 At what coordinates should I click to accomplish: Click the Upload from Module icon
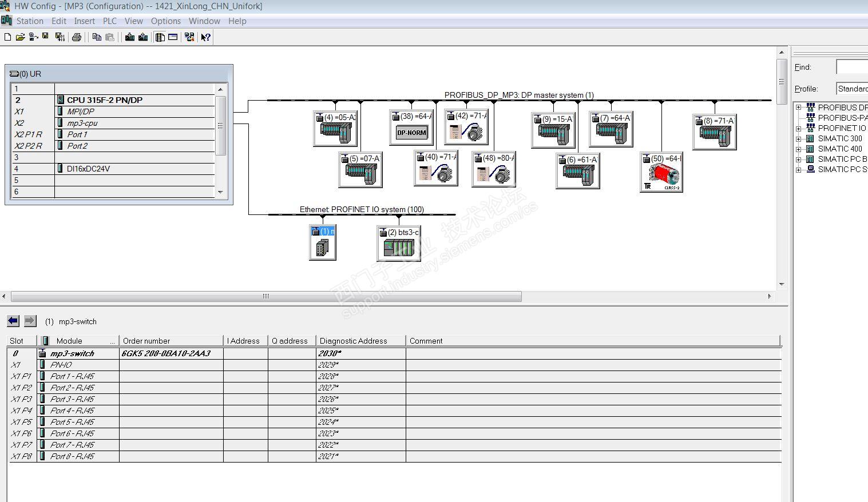pyautogui.click(x=143, y=37)
